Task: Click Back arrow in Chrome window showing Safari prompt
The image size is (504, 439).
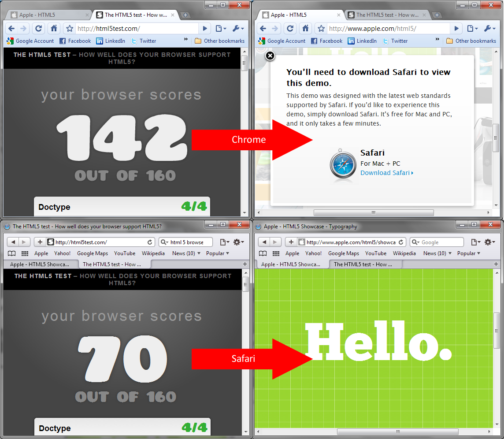Action: (263, 29)
